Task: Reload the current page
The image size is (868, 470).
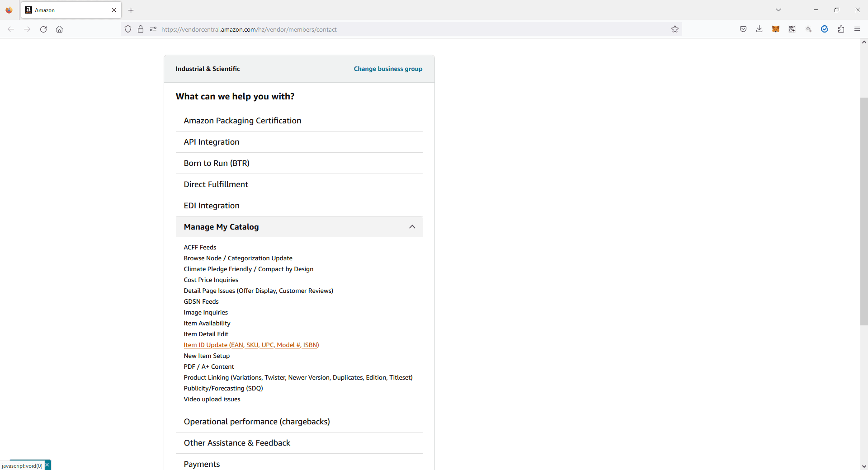Action: (43, 29)
